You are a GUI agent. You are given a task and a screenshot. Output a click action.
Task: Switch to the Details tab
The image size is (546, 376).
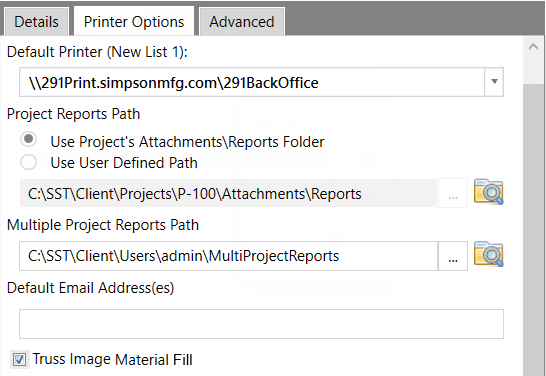click(x=36, y=22)
